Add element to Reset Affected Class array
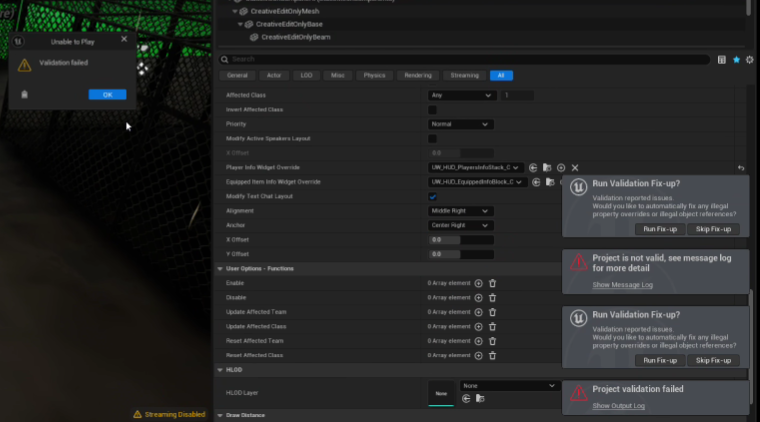This screenshot has height=422, width=760. [x=478, y=356]
